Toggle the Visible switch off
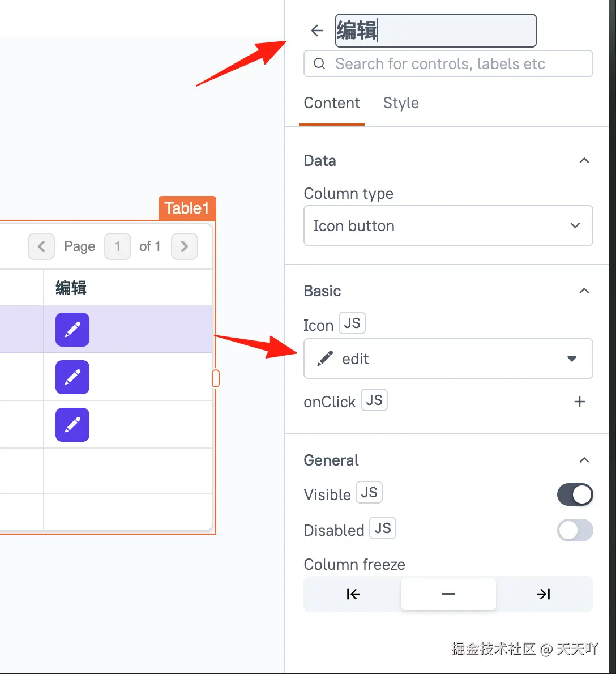The image size is (616, 674). (575, 494)
